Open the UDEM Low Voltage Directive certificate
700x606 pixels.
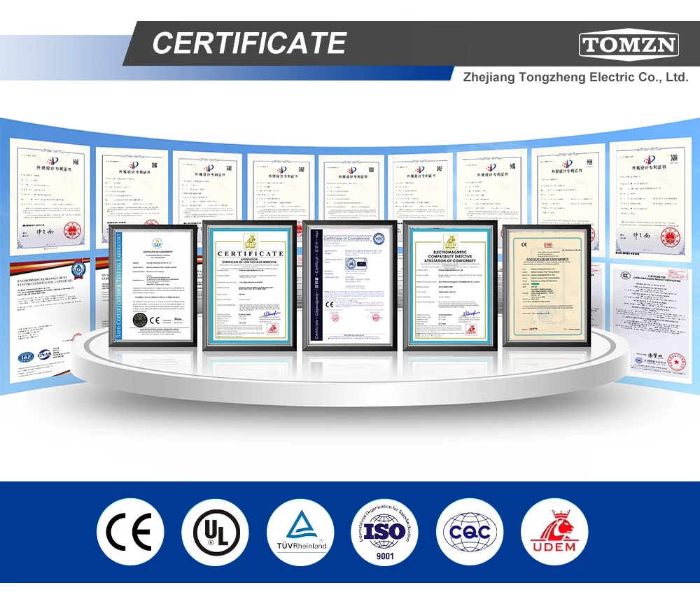point(250,286)
